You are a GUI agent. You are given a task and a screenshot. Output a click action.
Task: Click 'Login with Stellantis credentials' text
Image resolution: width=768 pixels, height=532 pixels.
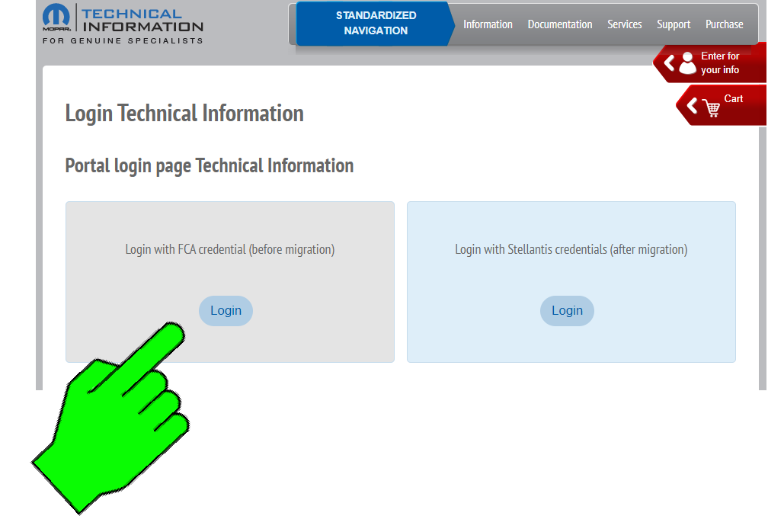[571, 249]
